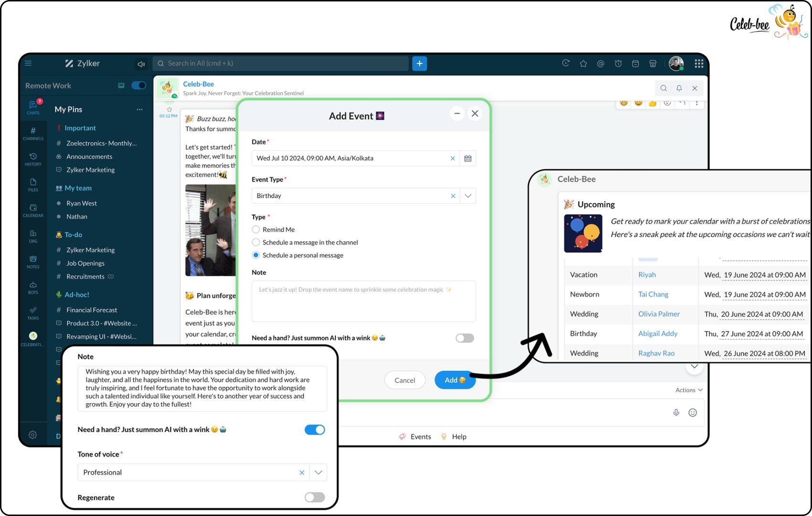812x516 pixels.
Task: Open the marketplace store icon
Action: (x=652, y=63)
